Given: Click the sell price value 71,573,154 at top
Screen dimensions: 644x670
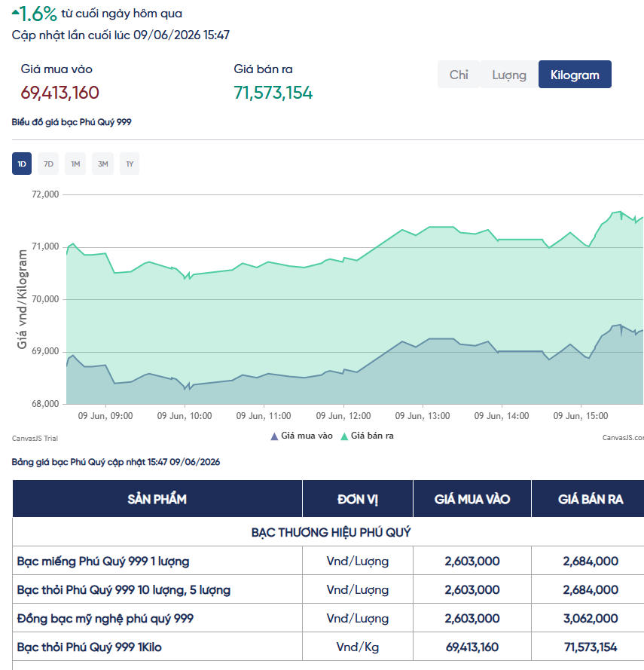Looking at the screenshot, I should point(273,93).
